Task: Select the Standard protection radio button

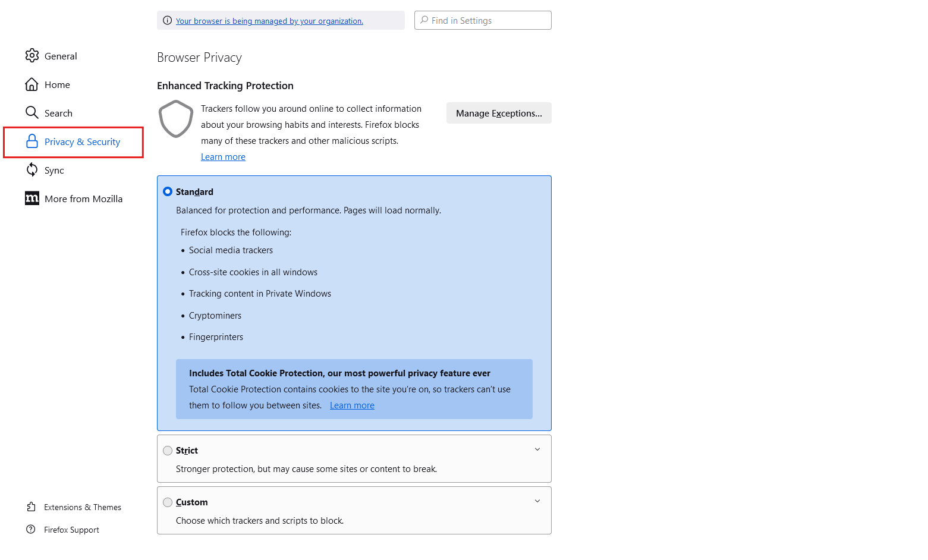Action: tap(168, 191)
